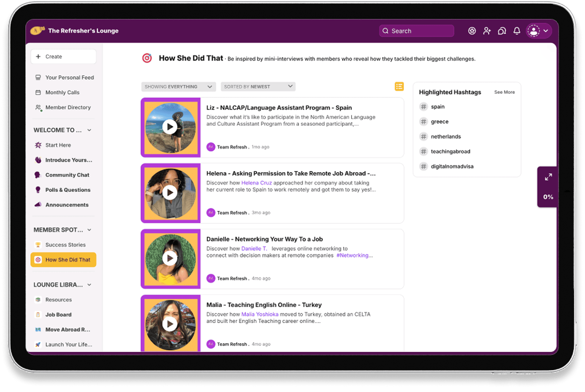Viewport: 585px width, 392px height.
Task: Click the hashtag icon beside netherlands
Action: tap(423, 136)
